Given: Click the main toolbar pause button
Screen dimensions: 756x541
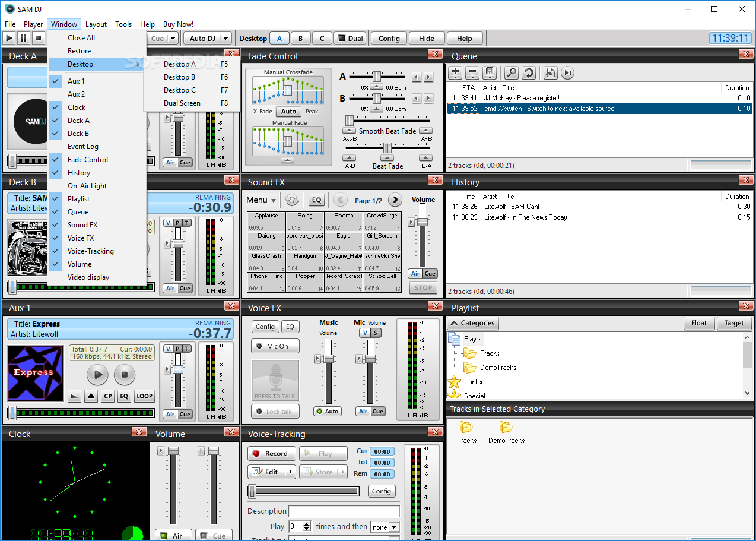Looking at the screenshot, I should [24, 38].
